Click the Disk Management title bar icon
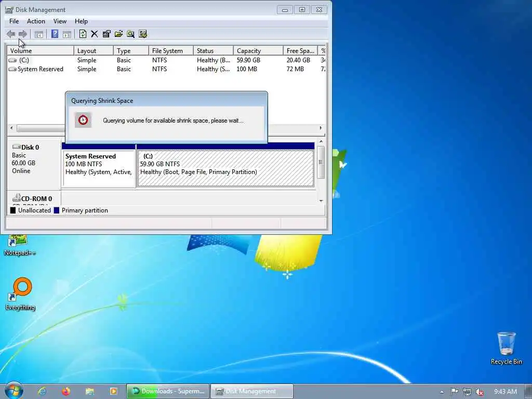The height and width of the screenshot is (399, 532). pos(9,10)
